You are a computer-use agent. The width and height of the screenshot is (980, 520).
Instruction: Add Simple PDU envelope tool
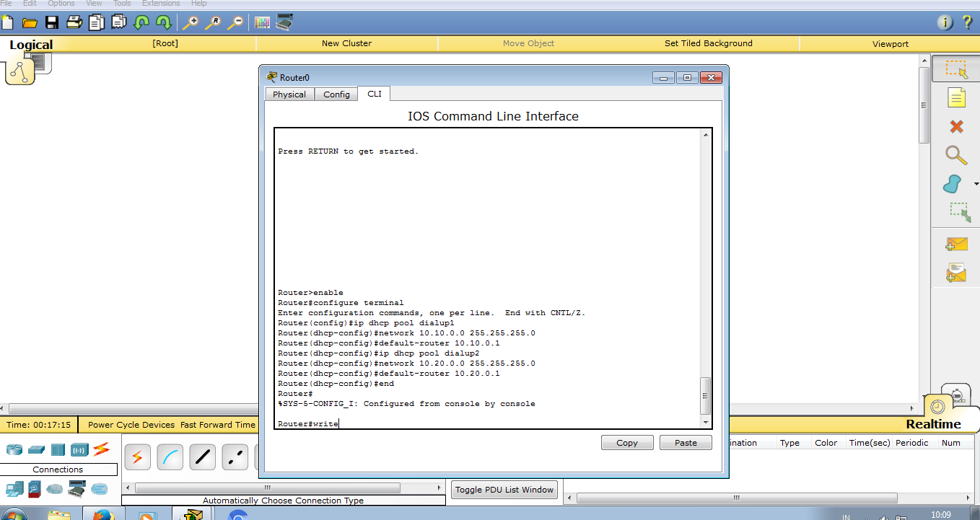(956, 244)
